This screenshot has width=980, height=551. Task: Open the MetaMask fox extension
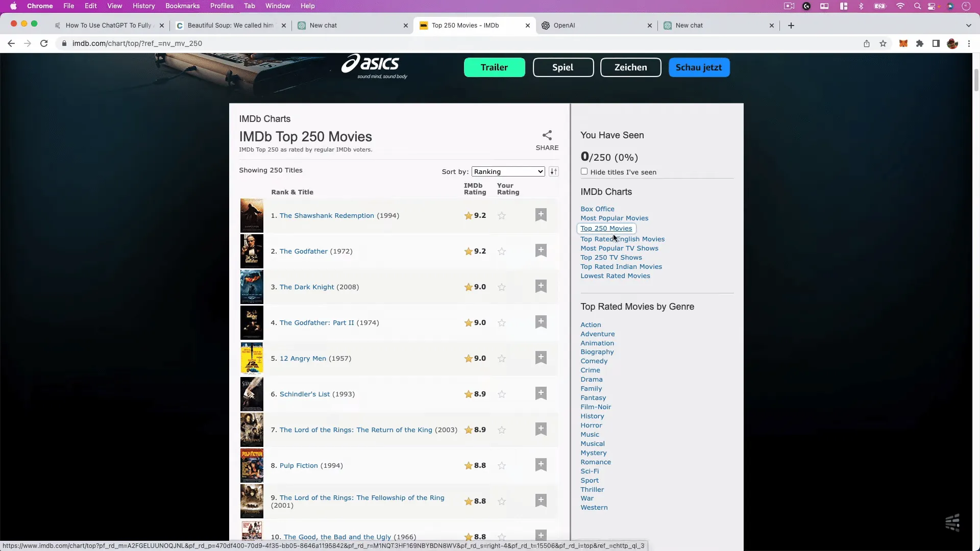(x=903, y=43)
